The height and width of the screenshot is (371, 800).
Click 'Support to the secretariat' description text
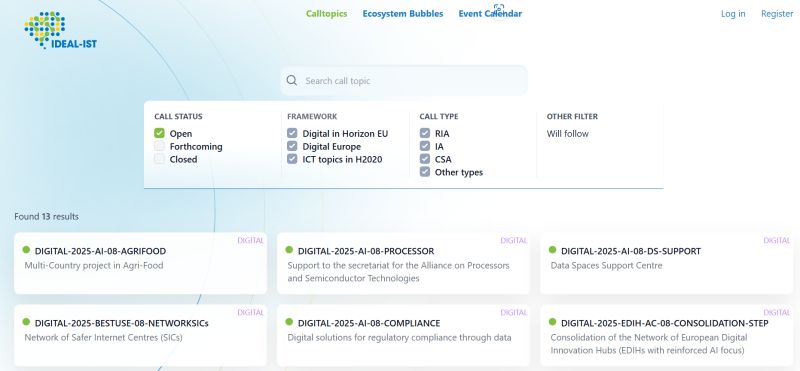[x=398, y=272]
